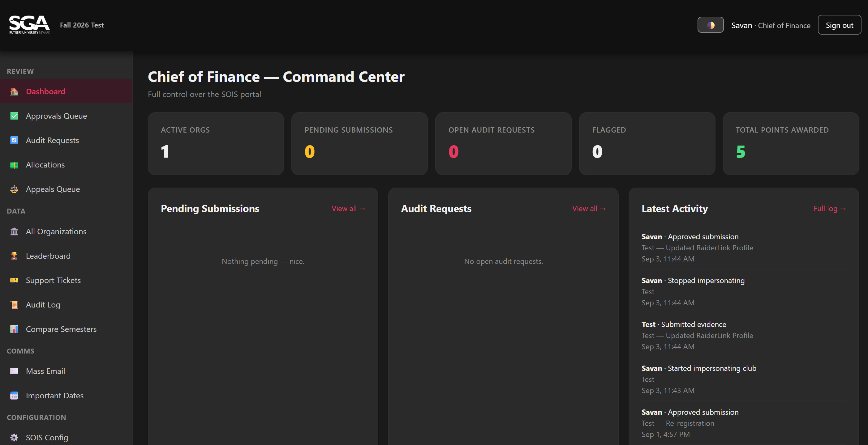
Task: Click the Dashboard house icon
Action: (14, 91)
